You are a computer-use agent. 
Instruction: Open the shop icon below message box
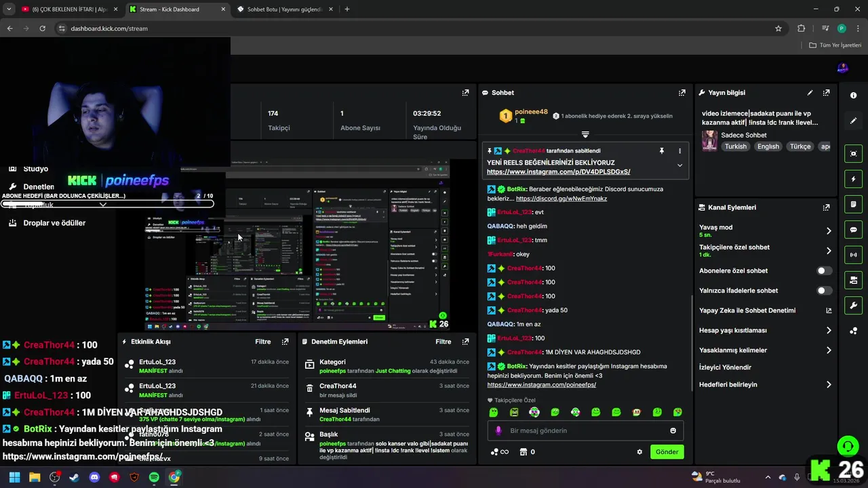click(x=523, y=452)
